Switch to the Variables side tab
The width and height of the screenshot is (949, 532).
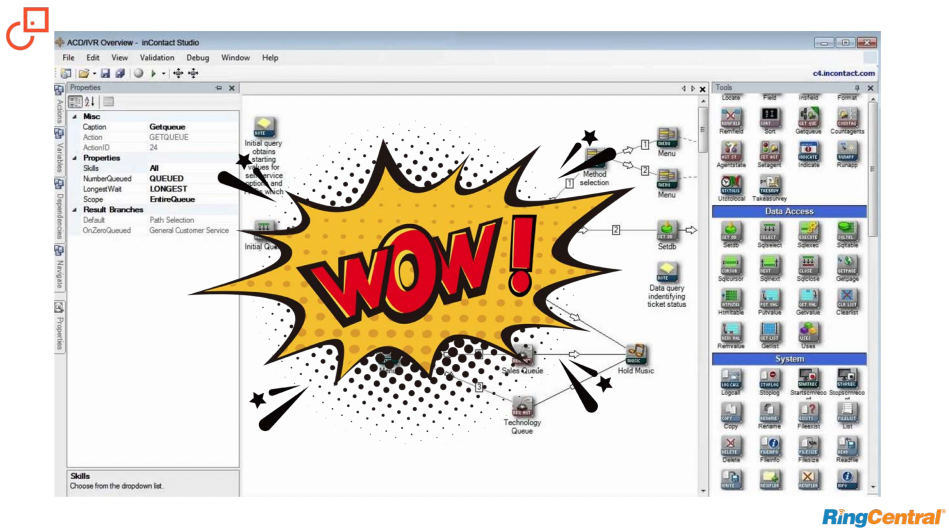pyautogui.click(x=59, y=150)
